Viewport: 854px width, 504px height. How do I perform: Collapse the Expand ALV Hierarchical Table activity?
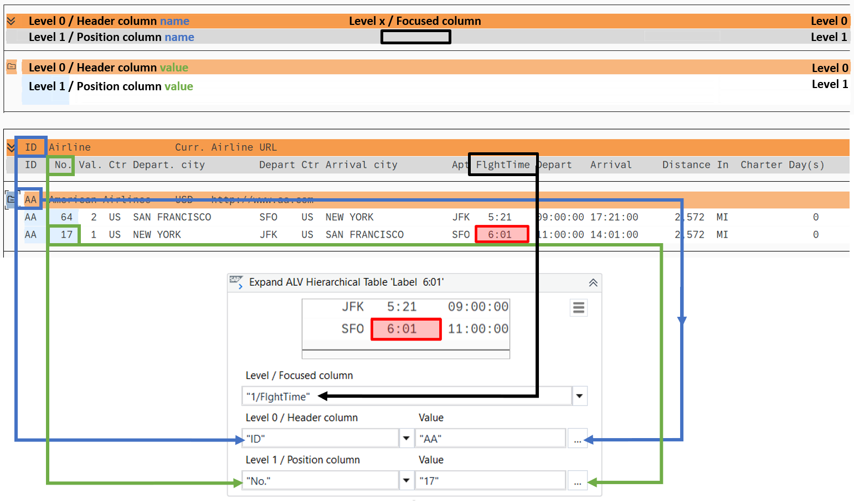coord(593,282)
